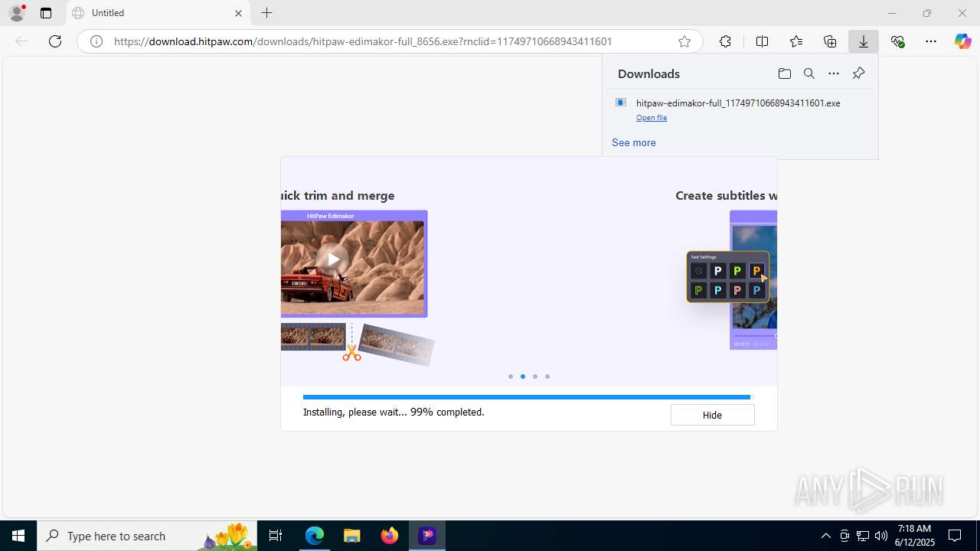Minimize the Edge browser window
Viewport: 980px width, 551px height.
(891, 13)
